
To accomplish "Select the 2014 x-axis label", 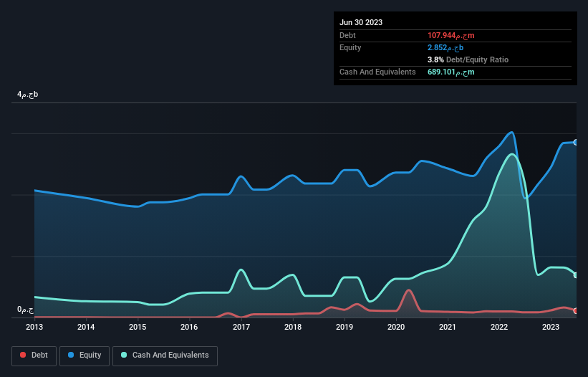I will click(x=86, y=327).
